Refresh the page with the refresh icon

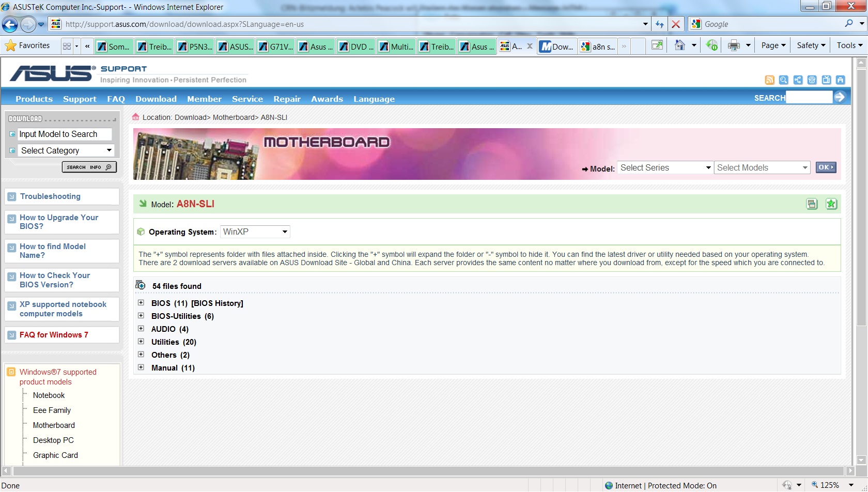click(x=659, y=24)
